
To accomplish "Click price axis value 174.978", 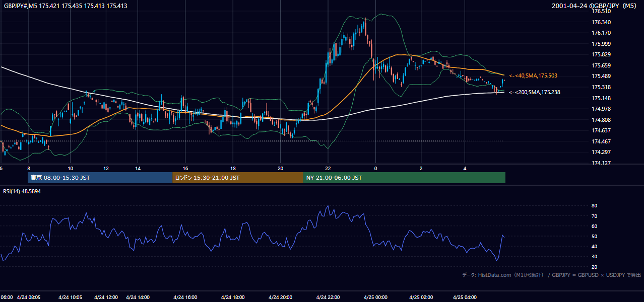I will point(601,109).
